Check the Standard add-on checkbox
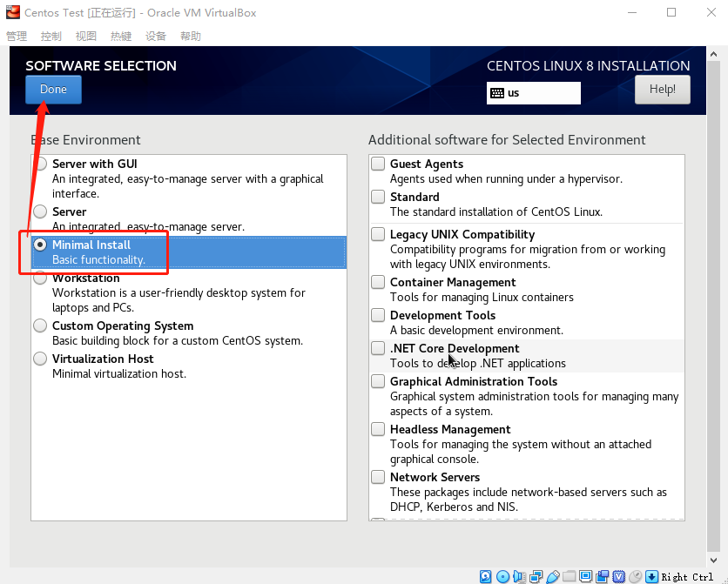 (x=378, y=197)
